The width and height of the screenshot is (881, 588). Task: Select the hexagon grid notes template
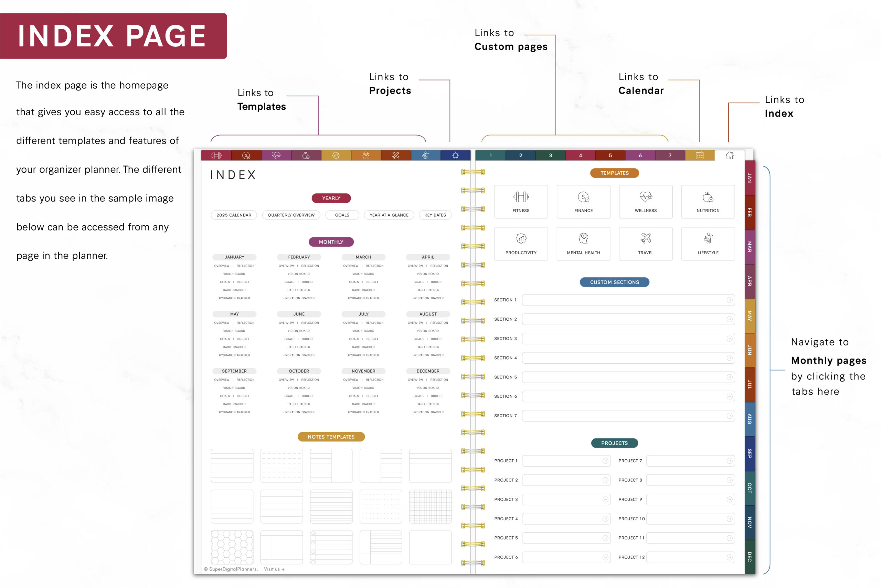(x=232, y=547)
